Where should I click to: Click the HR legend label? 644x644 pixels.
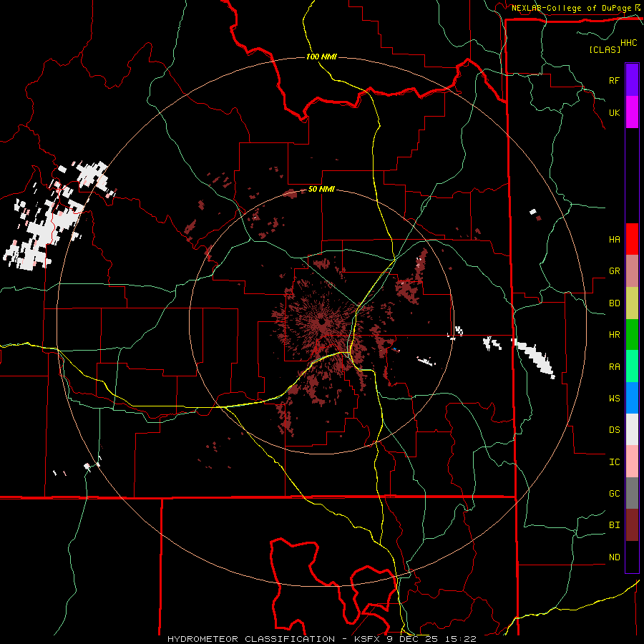[614, 335]
